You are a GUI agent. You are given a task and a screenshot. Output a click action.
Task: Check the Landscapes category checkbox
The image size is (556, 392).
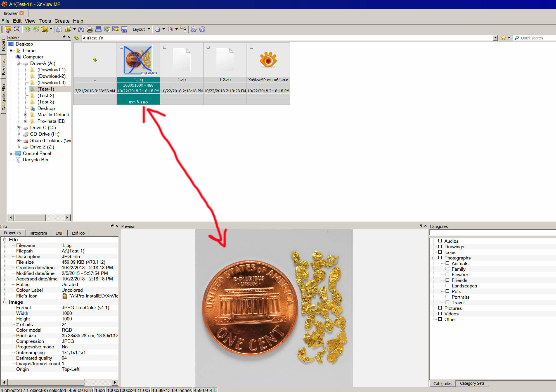click(447, 285)
